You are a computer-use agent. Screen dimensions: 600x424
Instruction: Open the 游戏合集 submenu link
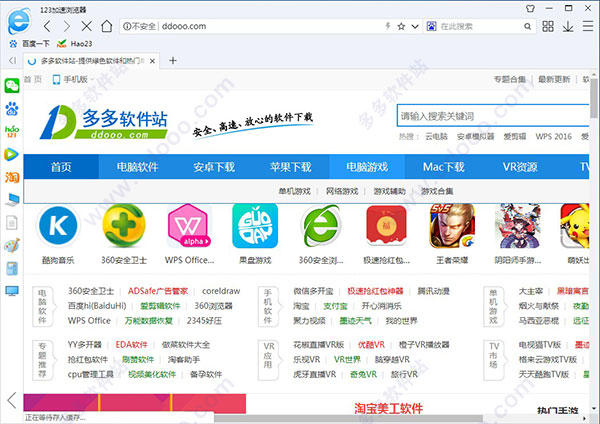[437, 191]
